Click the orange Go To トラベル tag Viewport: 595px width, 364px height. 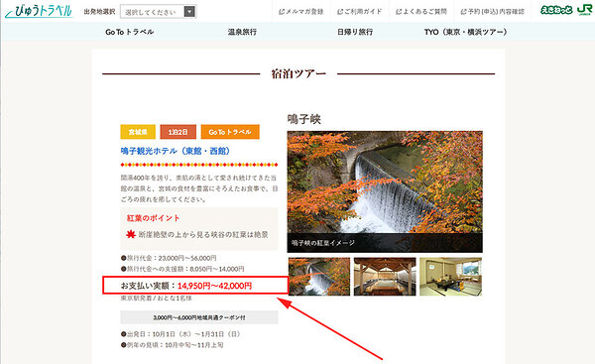click(230, 132)
